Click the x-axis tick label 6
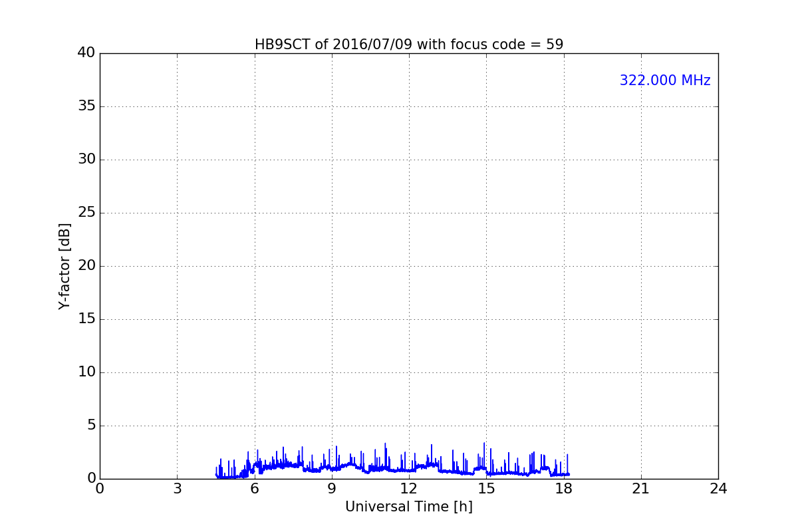 pyautogui.click(x=255, y=489)
